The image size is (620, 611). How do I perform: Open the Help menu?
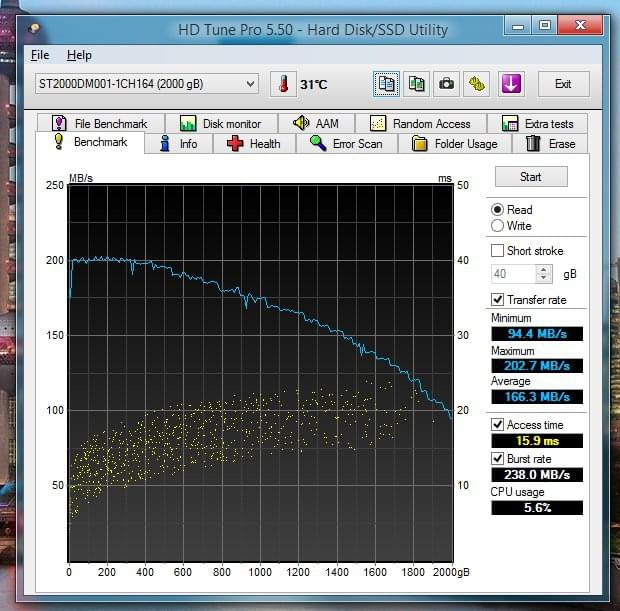(79, 55)
